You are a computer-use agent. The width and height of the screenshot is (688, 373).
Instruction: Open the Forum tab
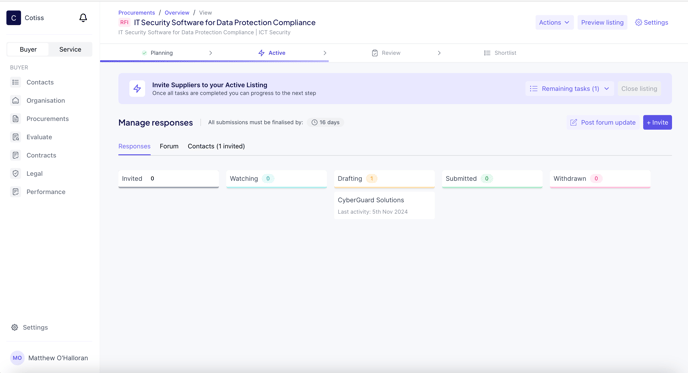click(x=169, y=146)
